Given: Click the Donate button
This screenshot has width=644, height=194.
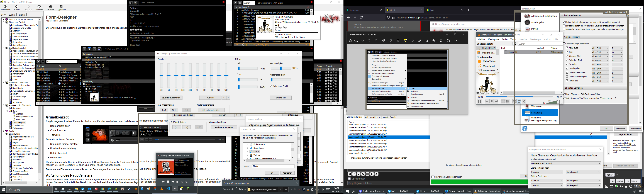Looking at the screenshot, I should click(x=610, y=175).
